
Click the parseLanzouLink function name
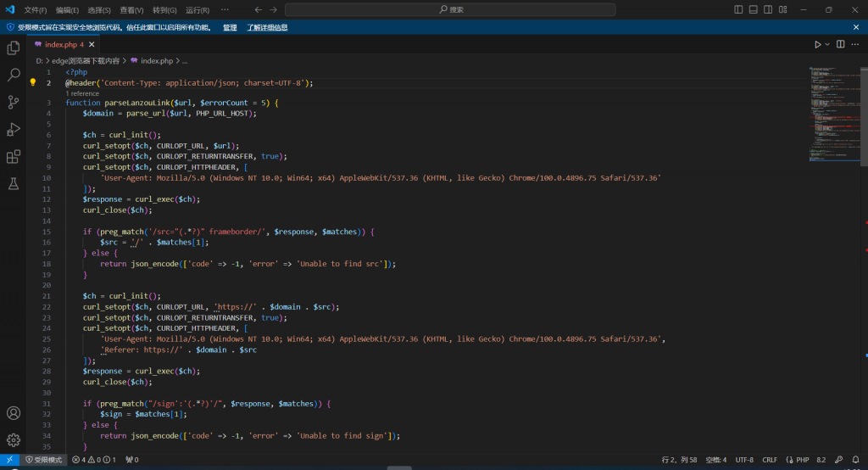(136, 103)
